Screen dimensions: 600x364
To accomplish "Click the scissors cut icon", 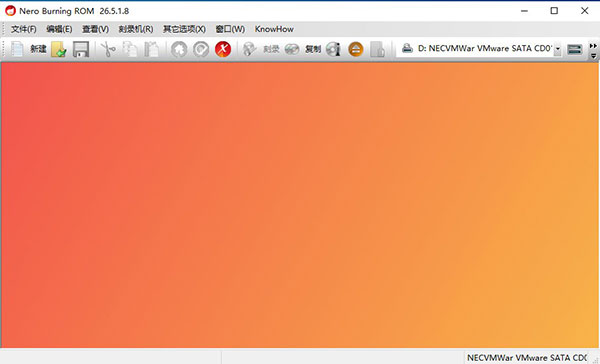I will [108, 49].
